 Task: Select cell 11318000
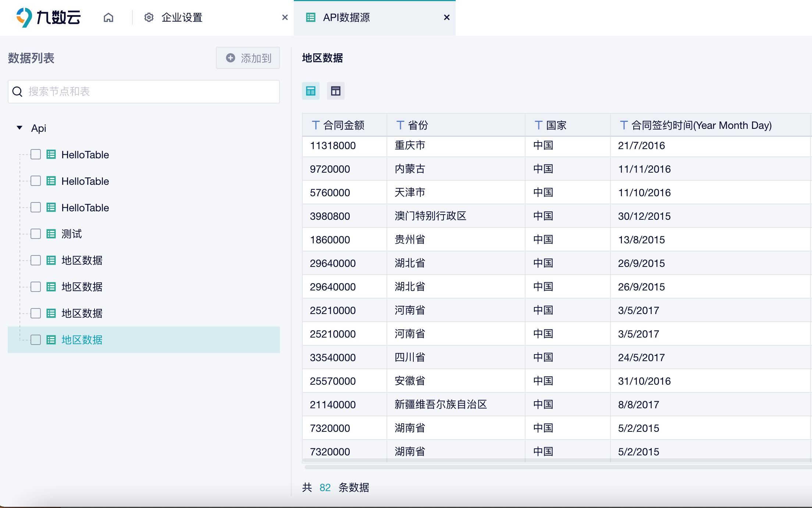pos(345,146)
